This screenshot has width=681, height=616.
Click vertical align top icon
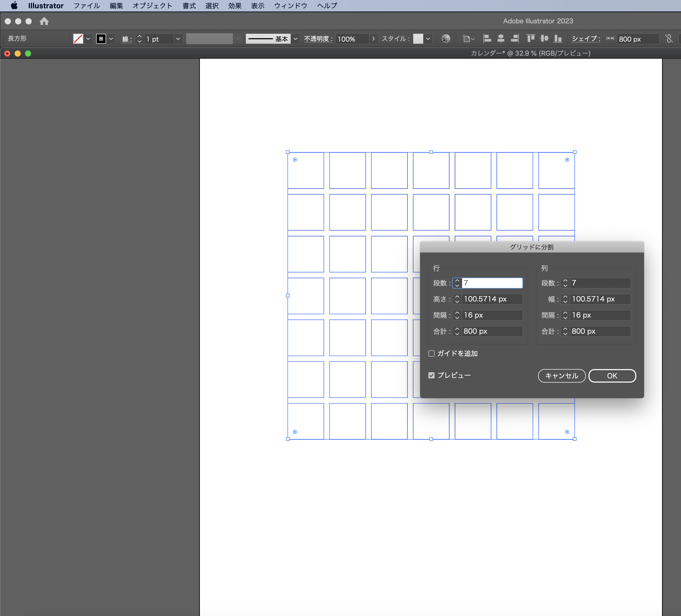click(530, 39)
